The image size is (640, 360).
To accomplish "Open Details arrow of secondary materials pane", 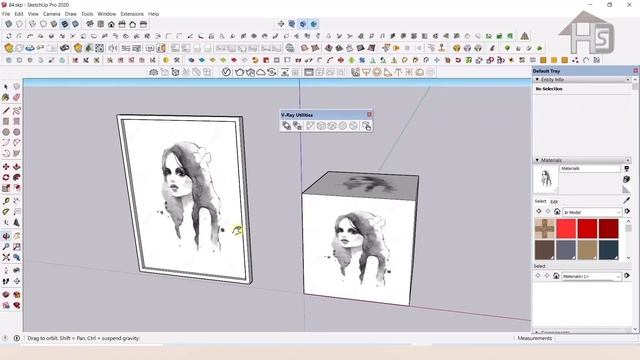I will point(627,276).
